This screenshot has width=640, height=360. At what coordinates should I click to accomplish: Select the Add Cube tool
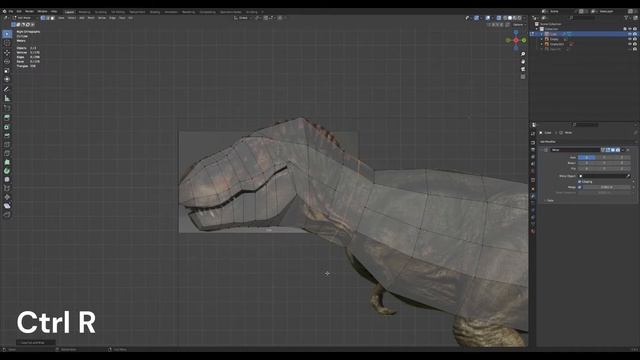pyautogui.click(x=7, y=108)
